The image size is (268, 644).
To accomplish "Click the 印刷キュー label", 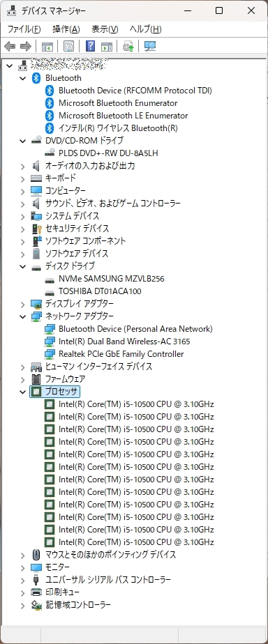I will tap(62, 592).
